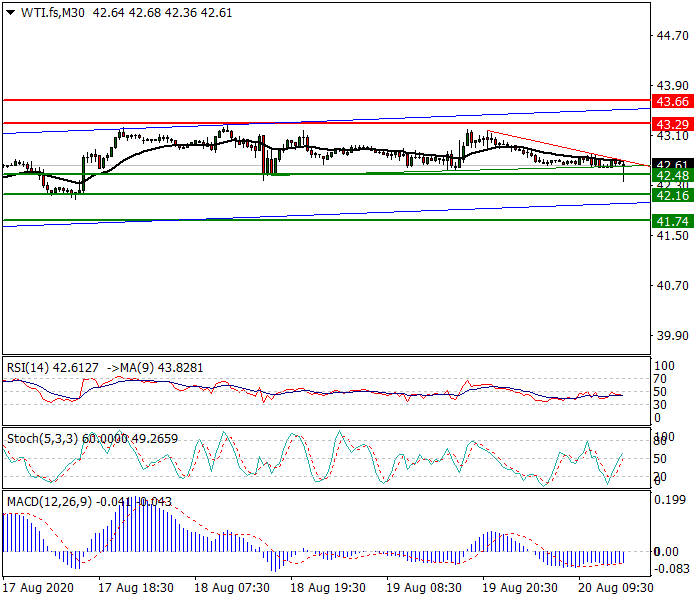
Task: Click the RSI 70 level label
Action: [660, 379]
